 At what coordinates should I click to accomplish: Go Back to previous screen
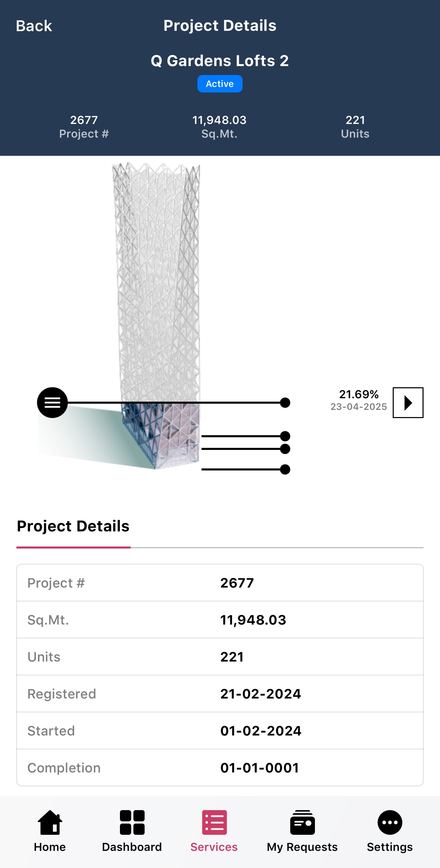34,26
